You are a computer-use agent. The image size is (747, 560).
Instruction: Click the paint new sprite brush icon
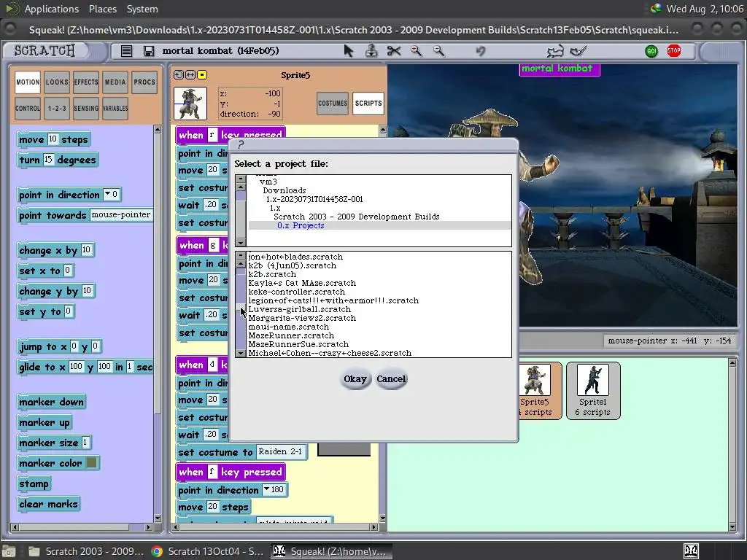tap(578, 50)
